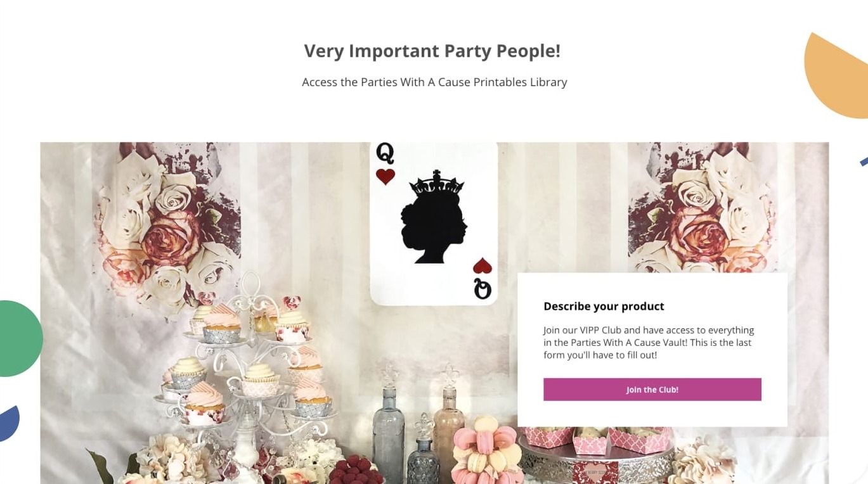This screenshot has height=484, width=868.
Task: Click the Printables Library subtitle text
Action: pos(434,82)
